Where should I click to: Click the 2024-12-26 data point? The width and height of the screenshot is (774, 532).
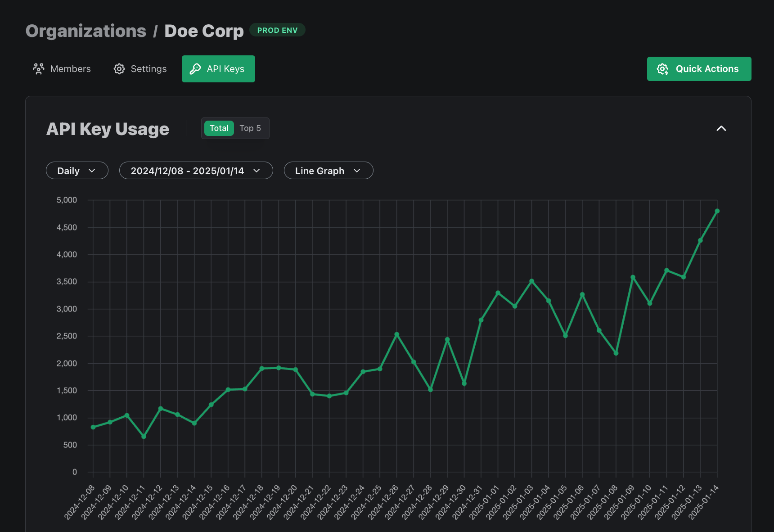pos(396,334)
